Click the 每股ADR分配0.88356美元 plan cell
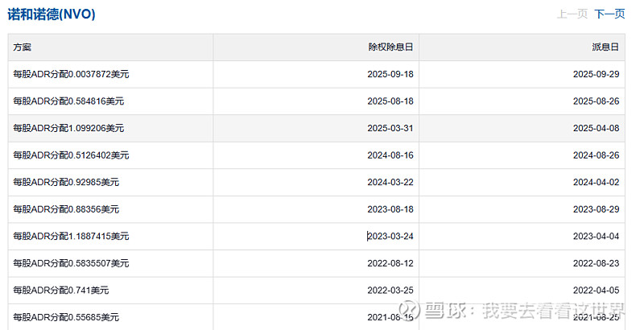 tap(66, 209)
